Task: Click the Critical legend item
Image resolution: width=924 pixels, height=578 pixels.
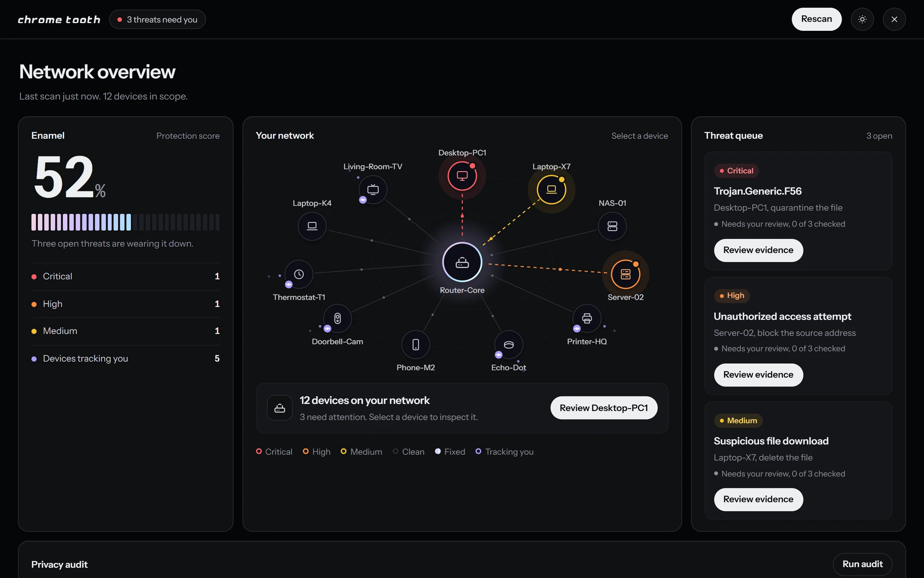Action: coord(274,452)
